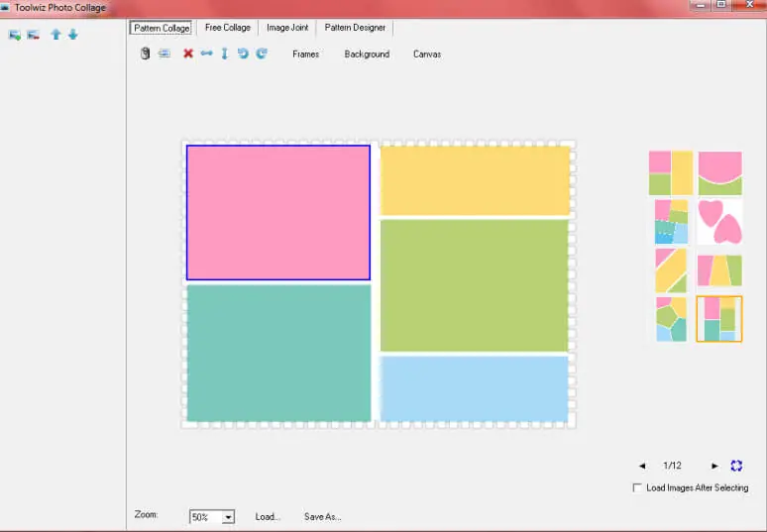Click the Save As... button
Viewport: 767px width, 532px height.
point(323,517)
